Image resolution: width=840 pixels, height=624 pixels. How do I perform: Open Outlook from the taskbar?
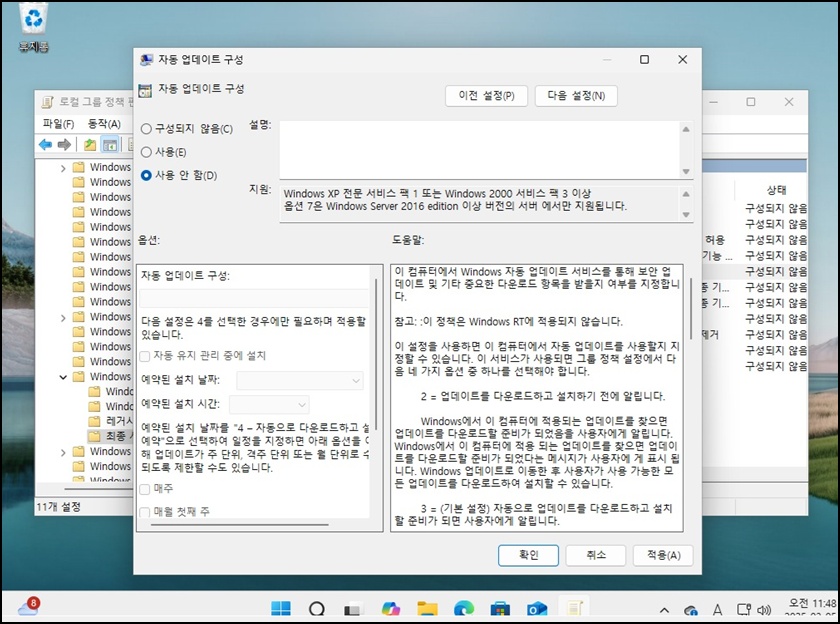tap(537, 608)
